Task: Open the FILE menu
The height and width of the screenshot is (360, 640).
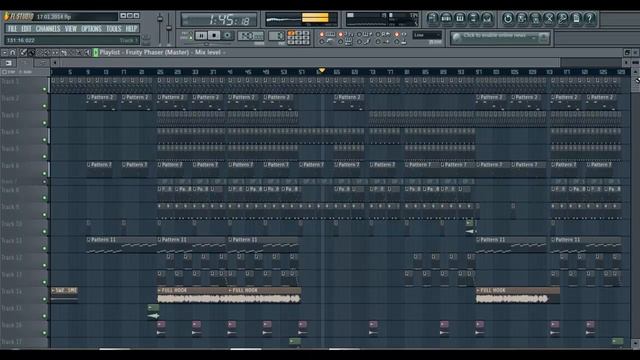Action: click(12, 29)
